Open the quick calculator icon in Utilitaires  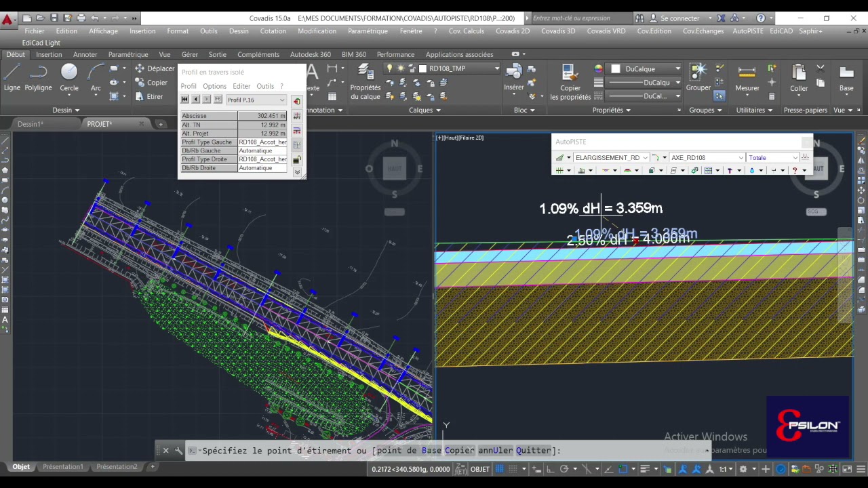coord(772,96)
